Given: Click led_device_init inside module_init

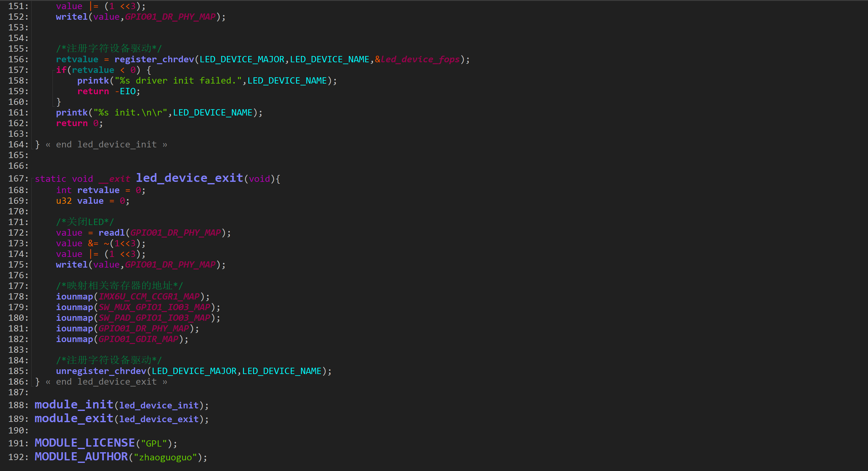Looking at the screenshot, I should coord(159,406).
